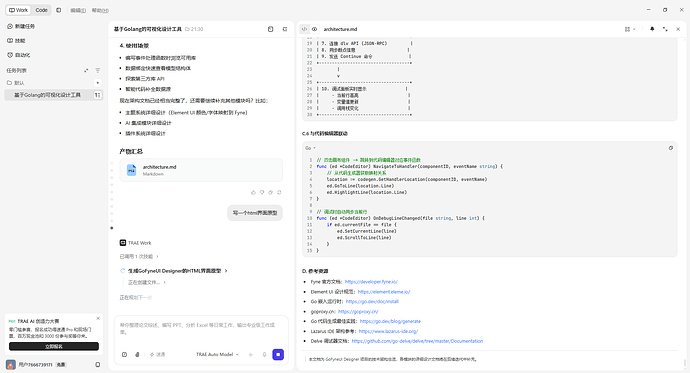Click the filter icon beside the task list header
The width and height of the screenshot is (690, 373).
pyautogui.click(x=98, y=70)
